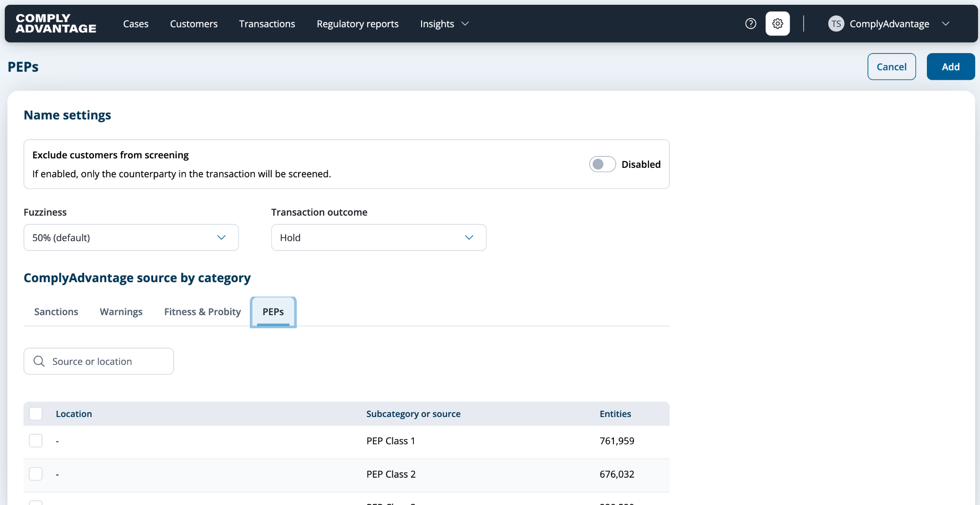Click the Entities column header
This screenshot has width=980, height=505.
tap(615, 414)
